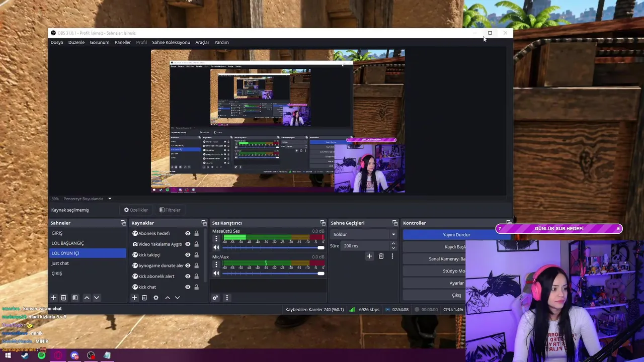Increase Süre duration with up arrow
Image resolution: width=644 pixels, height=362 pixels.
click(393, 243)
